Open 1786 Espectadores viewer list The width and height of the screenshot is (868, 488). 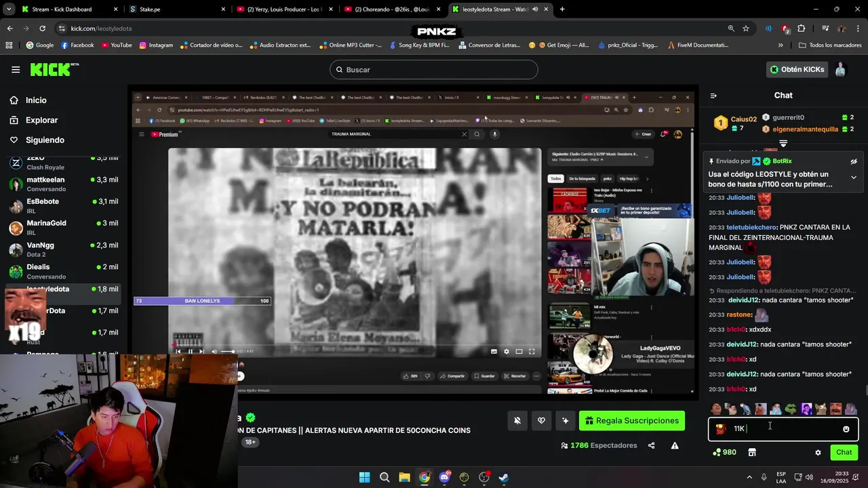tap(599, 445)
